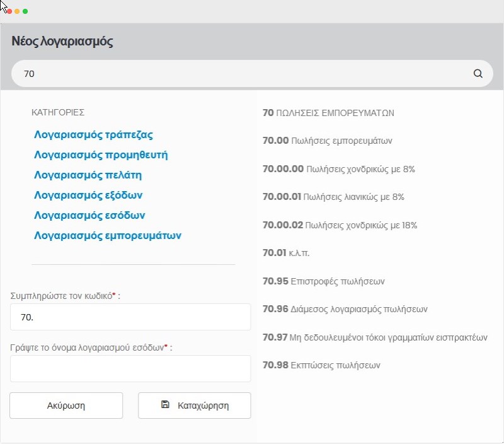
Task: Select 70.95 Επιστροφές πωλήσεων result
Action: (x=323, y=281)
